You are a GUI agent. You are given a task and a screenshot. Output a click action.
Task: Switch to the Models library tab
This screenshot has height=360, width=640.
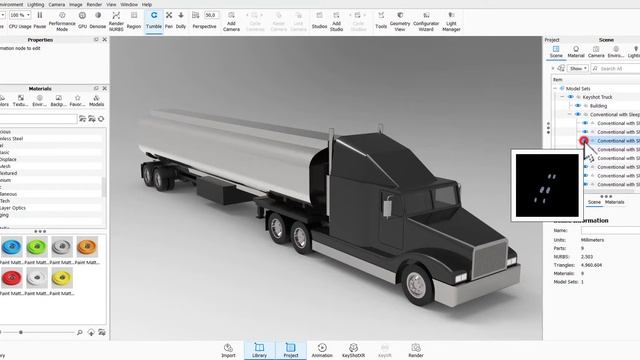pos(96,101)
